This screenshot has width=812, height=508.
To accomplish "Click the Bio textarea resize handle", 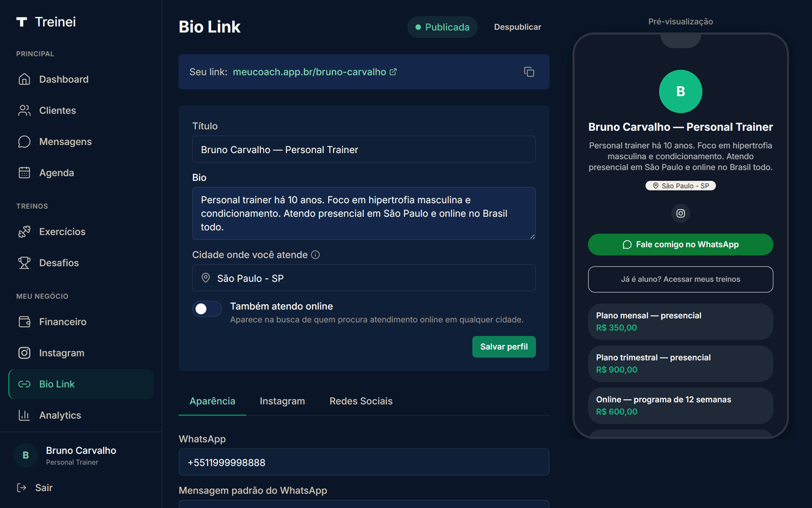I will click(x=532, y=236).
